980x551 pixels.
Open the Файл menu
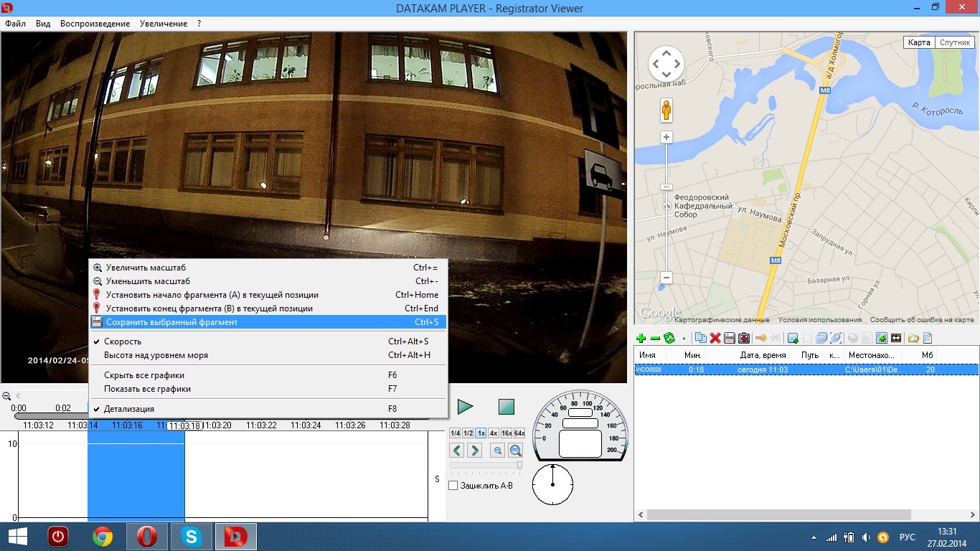(15, 24)
